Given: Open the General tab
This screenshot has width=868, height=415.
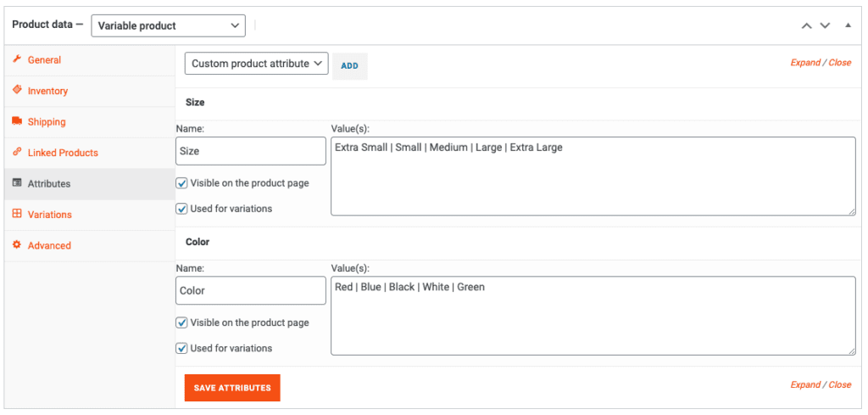Looking at the screenshot, I should [x=90, y=60].
